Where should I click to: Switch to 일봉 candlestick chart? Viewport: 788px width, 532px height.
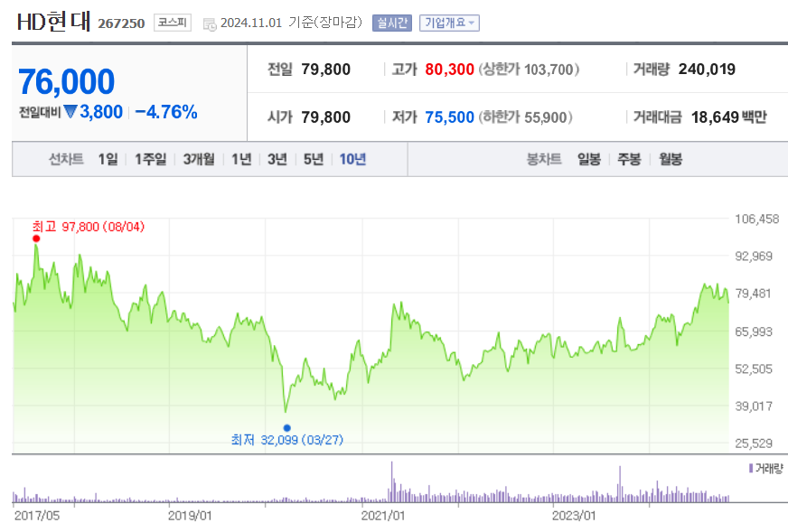click(589, 159)
